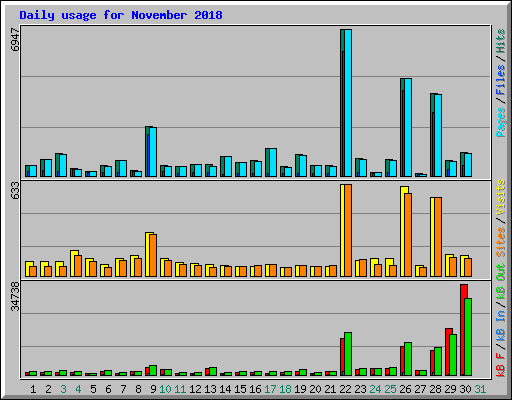Click day 23 label on the x-axis

[x=360, y=389]
